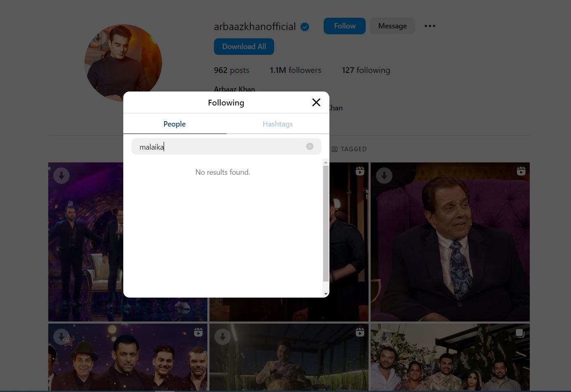571x392 pixels.
Task: Click the Following list scrollbar thumb
Action: [326, 224]
